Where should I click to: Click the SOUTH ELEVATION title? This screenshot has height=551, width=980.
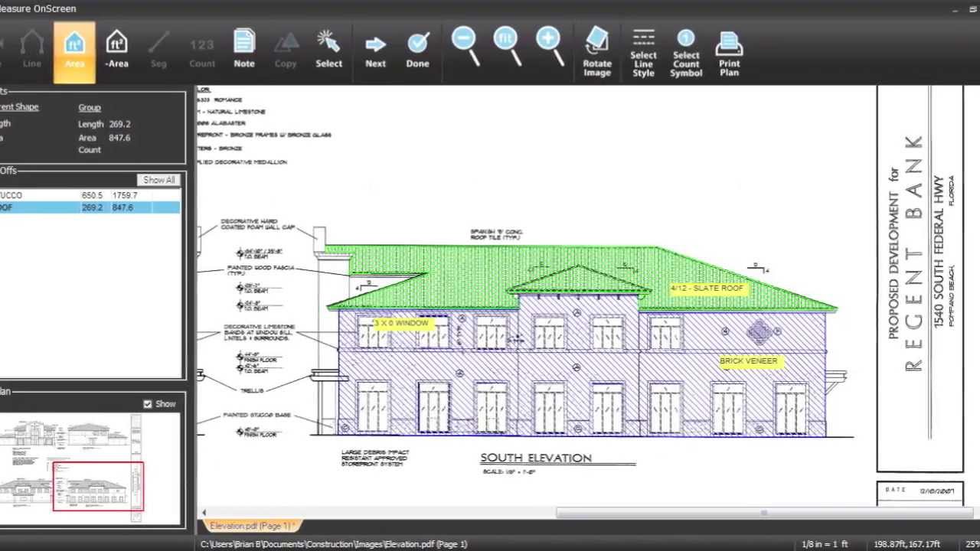536,458
